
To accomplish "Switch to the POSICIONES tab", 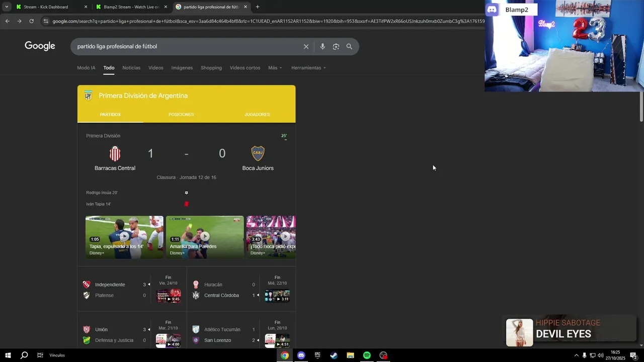I will click(181, 115).
